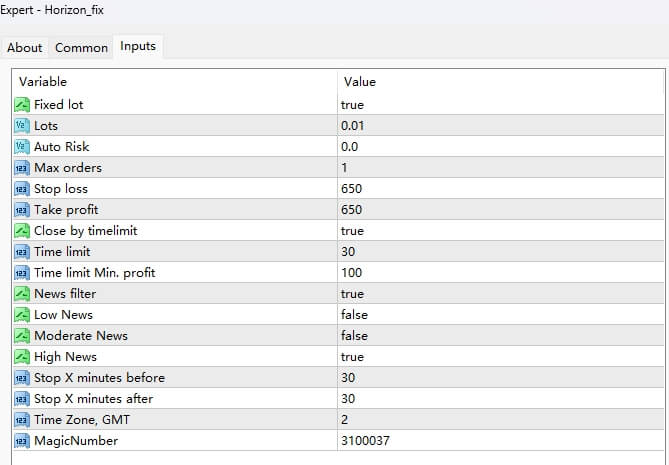Image resolution: width=669 pixels, height=465 pixels.
Task: Click the Fixed lot boolean icon
Action: click(22, 104)
